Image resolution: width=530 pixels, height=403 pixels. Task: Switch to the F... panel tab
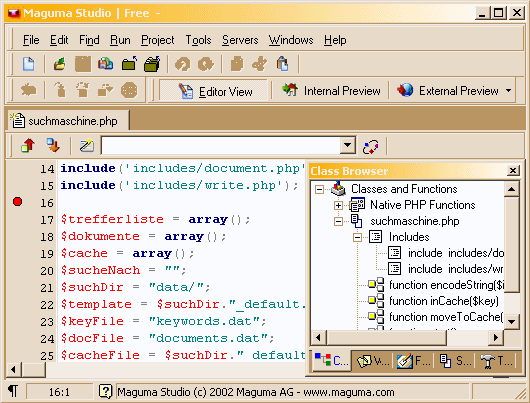click(x=413, y=361)
